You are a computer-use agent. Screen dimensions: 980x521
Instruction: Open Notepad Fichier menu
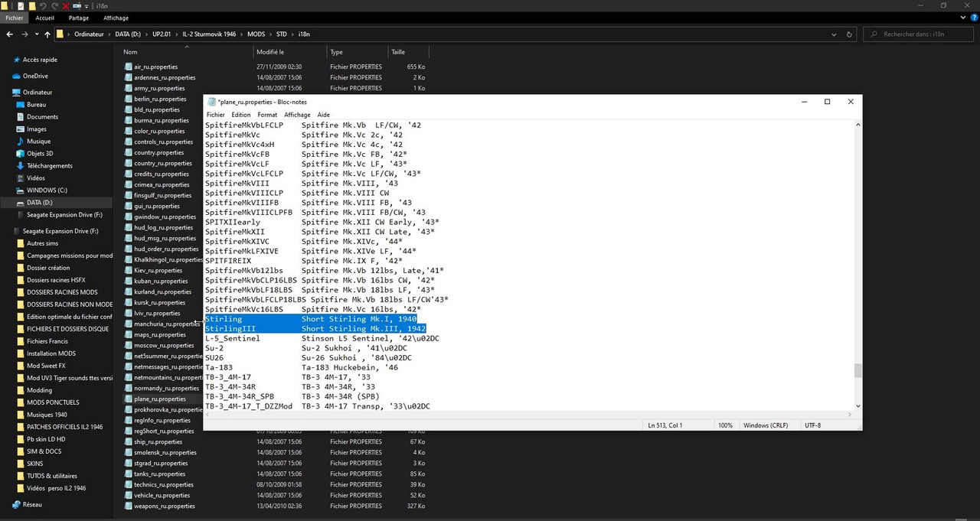[x=216, y=115]
